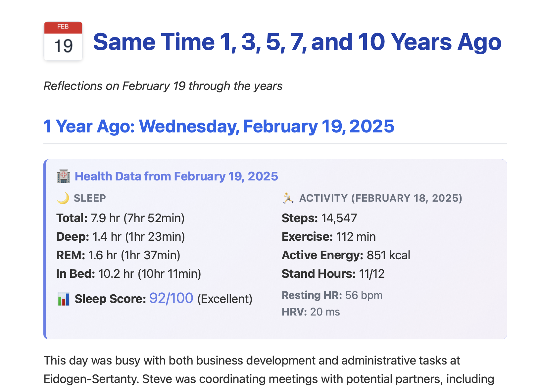
Task: Click the main title "Same Time 1, 3, 5, 7, and 10 Years Ago"
Action: click(297, 42)
